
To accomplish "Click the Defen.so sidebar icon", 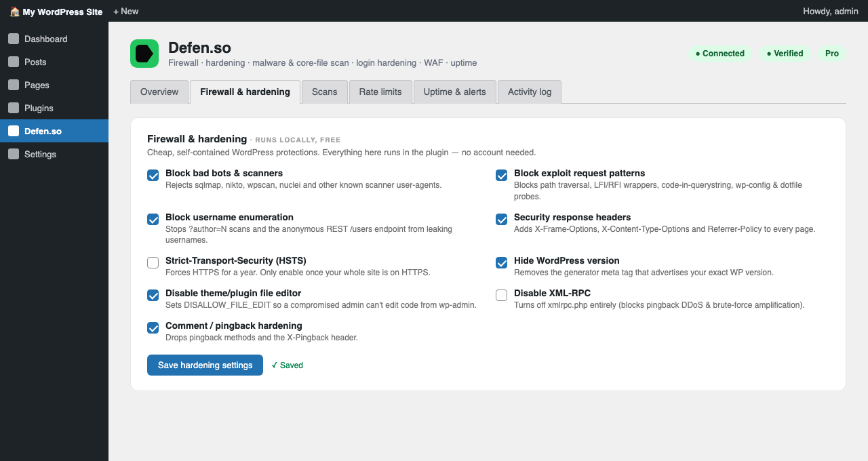I will coord(14,131).
